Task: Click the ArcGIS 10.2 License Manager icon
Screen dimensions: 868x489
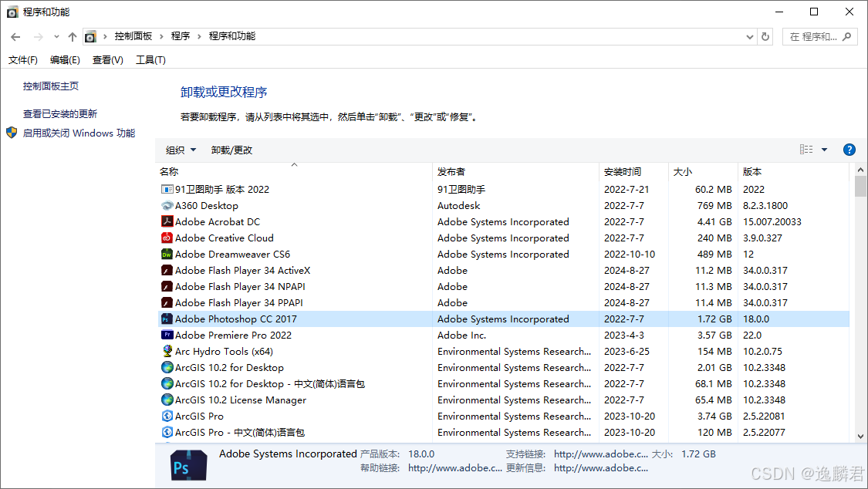Action: tap(167, 400)
